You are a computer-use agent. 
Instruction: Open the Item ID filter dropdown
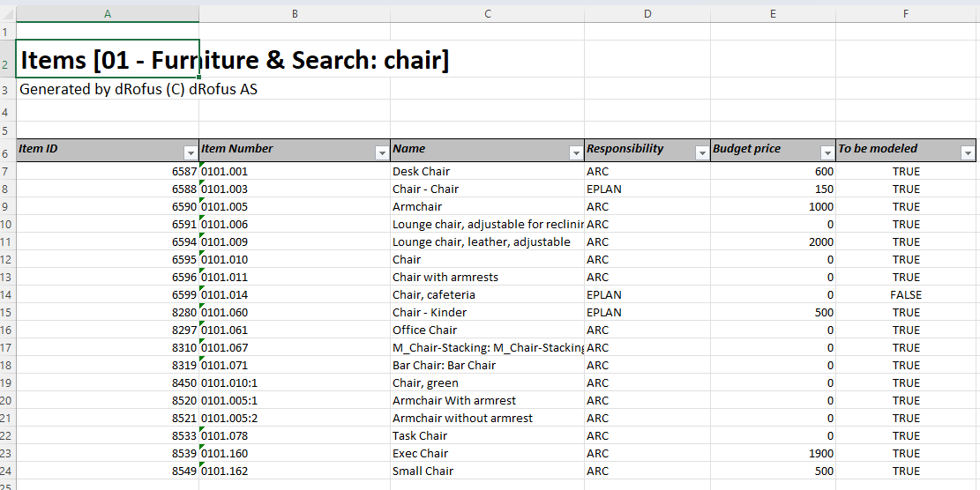coord(191,153)
